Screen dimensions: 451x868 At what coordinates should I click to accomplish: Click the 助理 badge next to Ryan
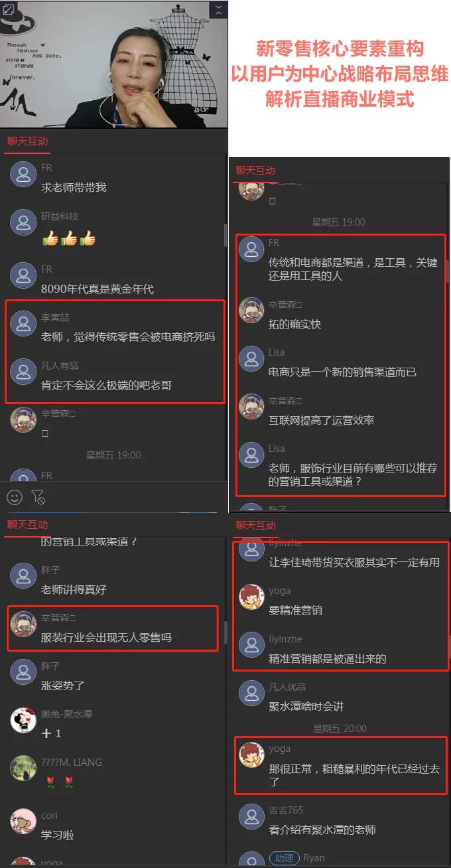point(284,858)
